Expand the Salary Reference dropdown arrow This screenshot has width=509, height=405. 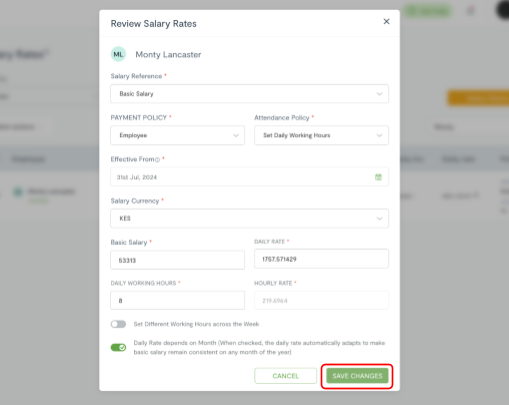[379, 94]
